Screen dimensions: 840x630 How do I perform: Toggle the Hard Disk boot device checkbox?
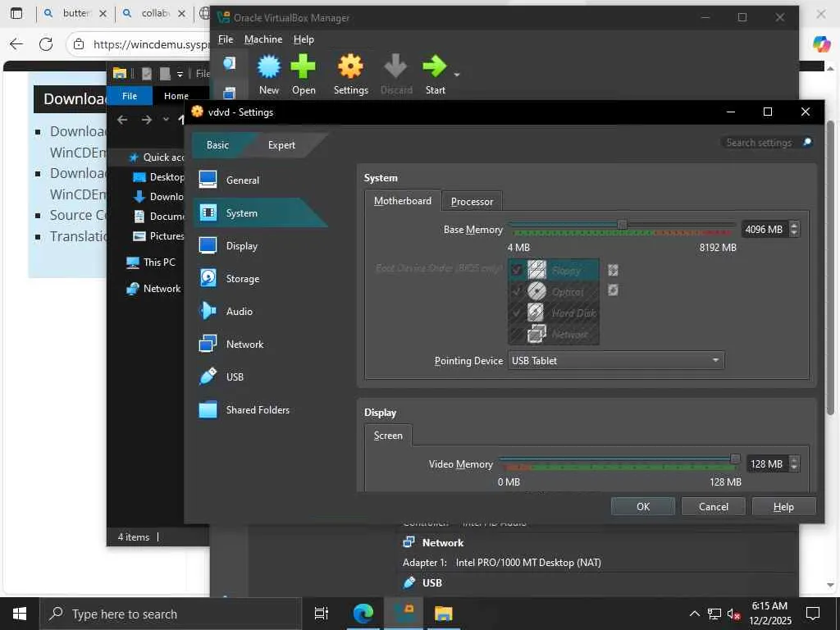coord(517,313)
